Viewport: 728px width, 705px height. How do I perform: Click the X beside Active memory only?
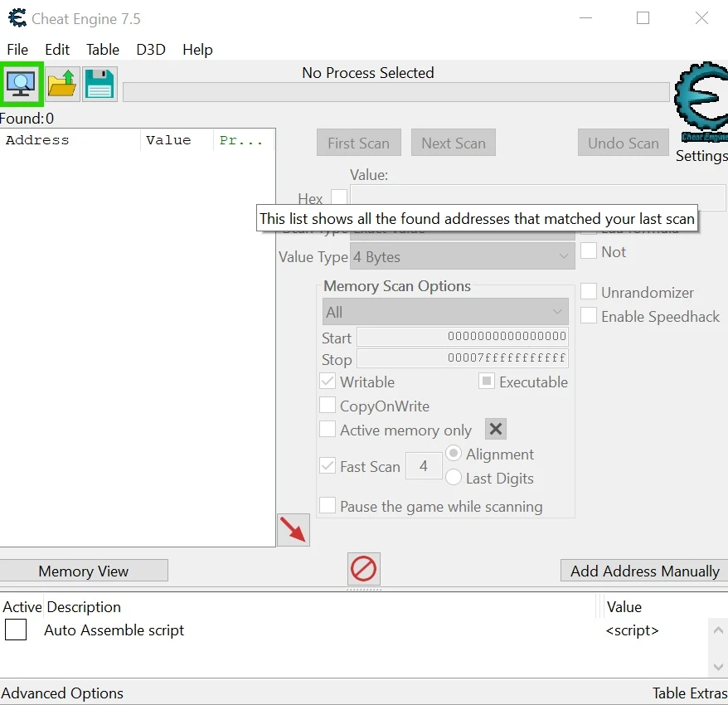coord(496,429)
